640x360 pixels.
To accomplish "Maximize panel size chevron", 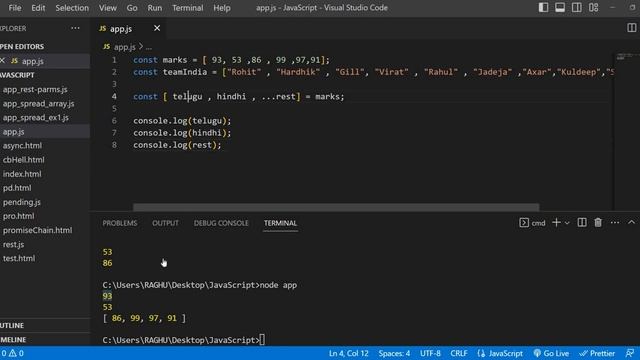I will pos(631,222).
